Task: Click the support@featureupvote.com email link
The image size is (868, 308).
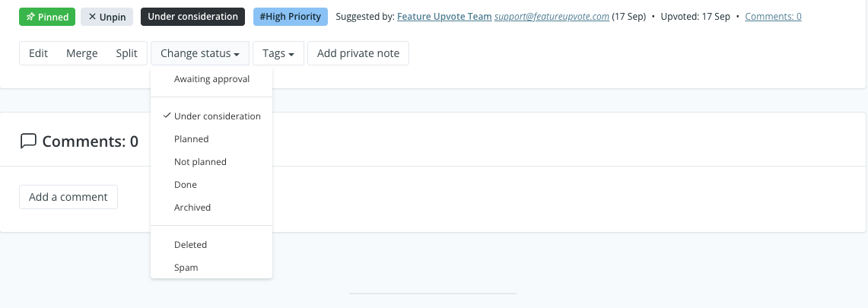Action: click(x=552, y=17)
